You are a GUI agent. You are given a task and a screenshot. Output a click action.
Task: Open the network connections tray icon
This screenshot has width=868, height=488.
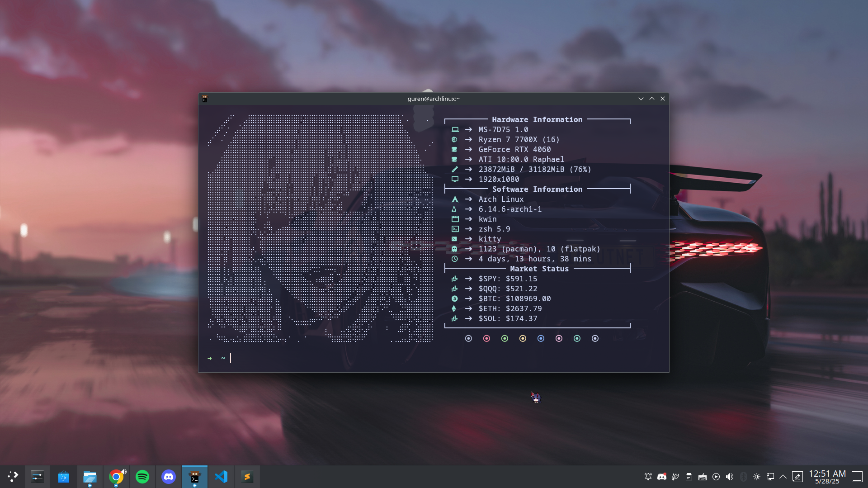(x=770, y=477)
